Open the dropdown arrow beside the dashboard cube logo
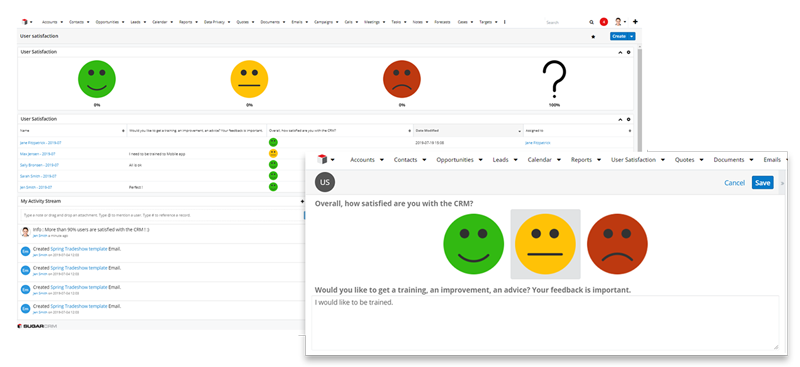 click(x=31, y=22)
